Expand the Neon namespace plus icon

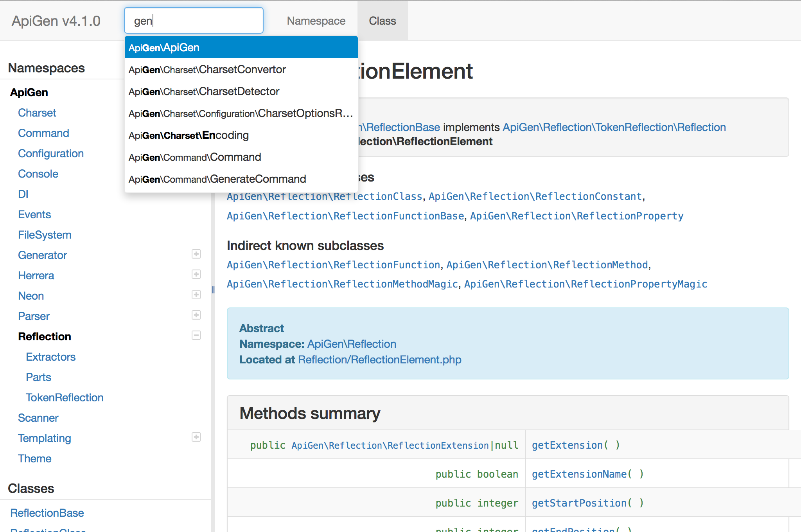click(196, 295)
